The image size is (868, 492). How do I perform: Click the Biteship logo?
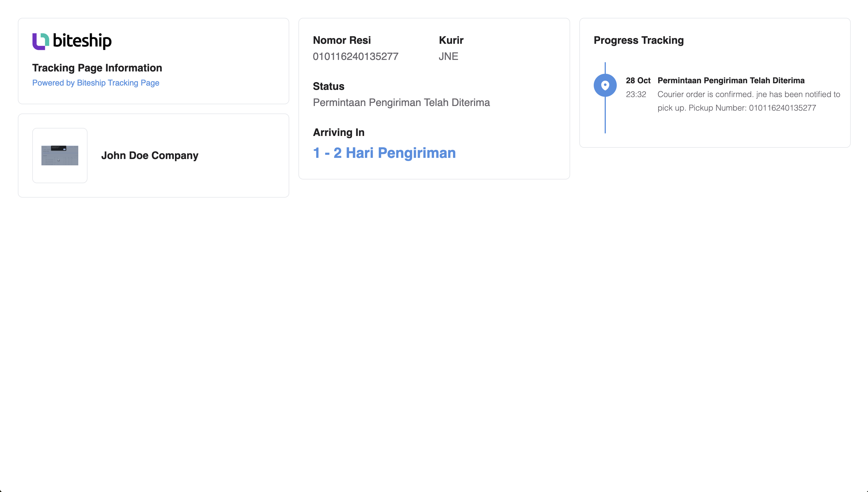(x=72, y=41)
